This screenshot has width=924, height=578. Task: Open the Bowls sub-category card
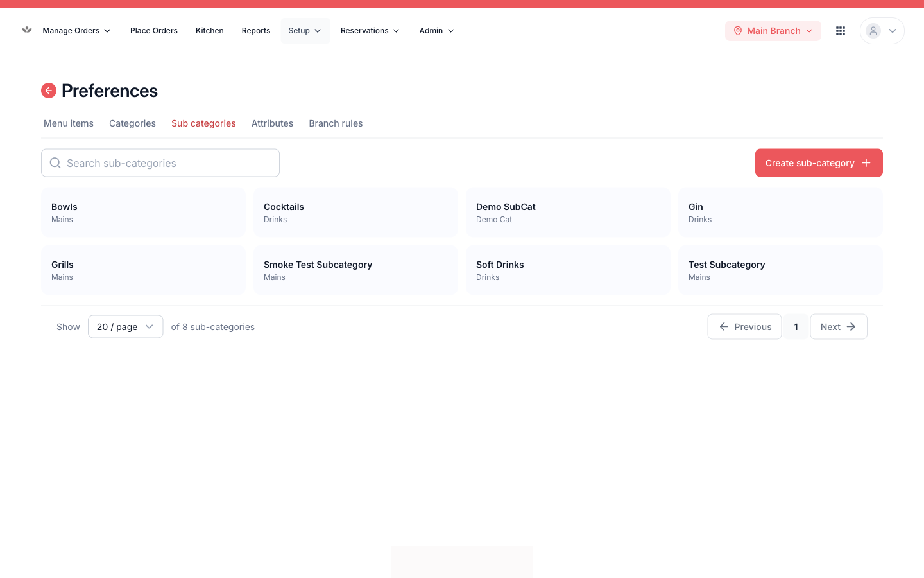pyautogui.click(x=143, y=213)
